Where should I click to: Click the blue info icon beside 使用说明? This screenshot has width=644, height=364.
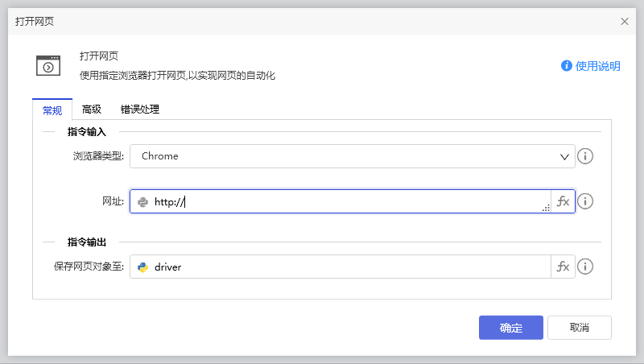pos(567,66)
